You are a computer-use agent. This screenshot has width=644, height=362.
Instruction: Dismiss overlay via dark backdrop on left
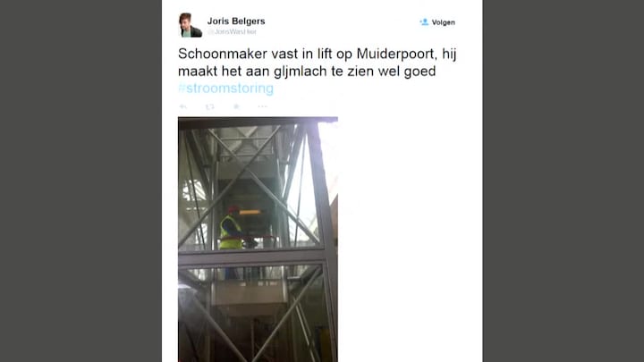coord(80,181)
